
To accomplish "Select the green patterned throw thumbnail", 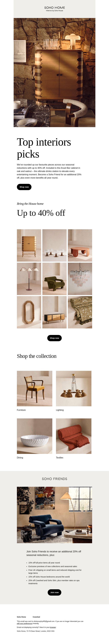I will [80, 312].
